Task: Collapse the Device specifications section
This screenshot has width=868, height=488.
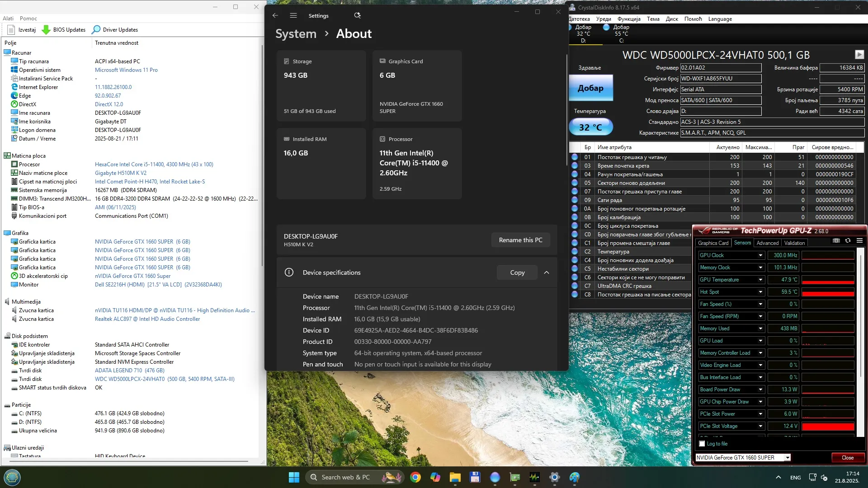Action: click(547, 272)
